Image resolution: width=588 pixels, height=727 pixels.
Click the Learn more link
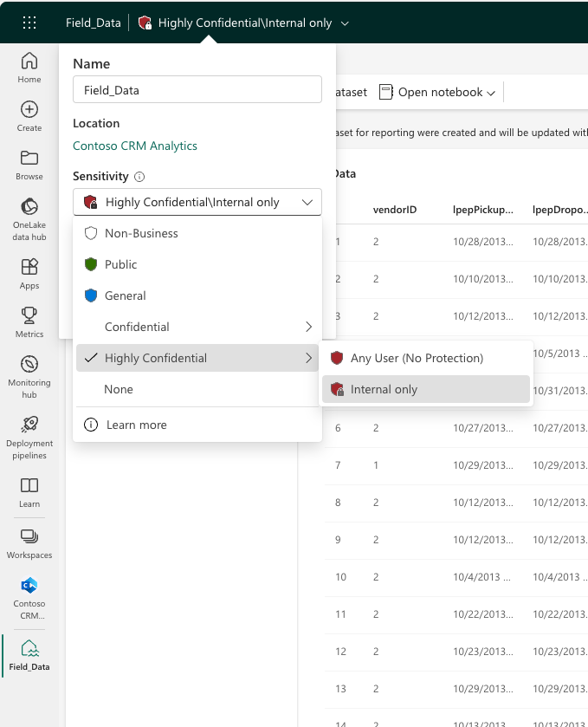[137, 425]
